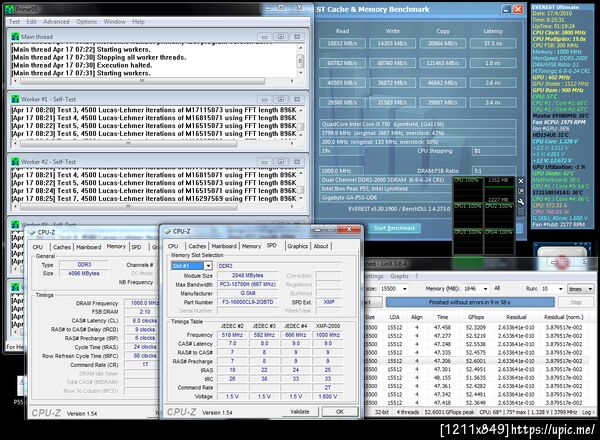This screenshot has width=600, height=440.
Task: Click '52.6001 GFlops peak' in LinX status bar
Action: [449, 412]
